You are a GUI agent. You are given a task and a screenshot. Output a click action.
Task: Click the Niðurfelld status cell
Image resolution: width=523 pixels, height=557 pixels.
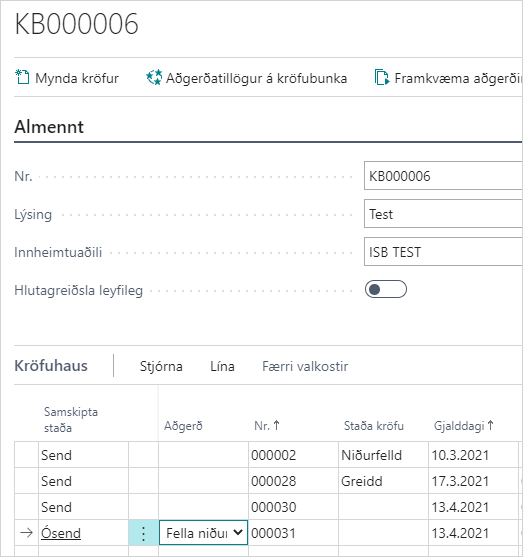[x=383, y=455]
